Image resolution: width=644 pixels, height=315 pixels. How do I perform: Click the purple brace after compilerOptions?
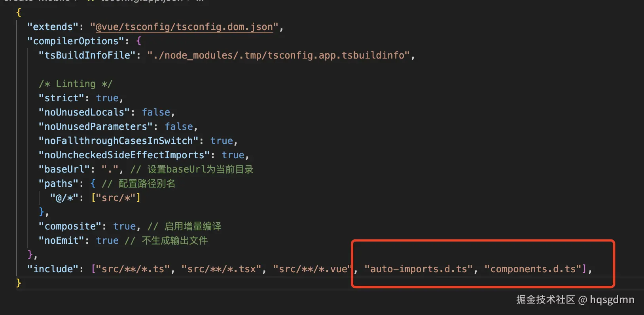pos(138,41)
